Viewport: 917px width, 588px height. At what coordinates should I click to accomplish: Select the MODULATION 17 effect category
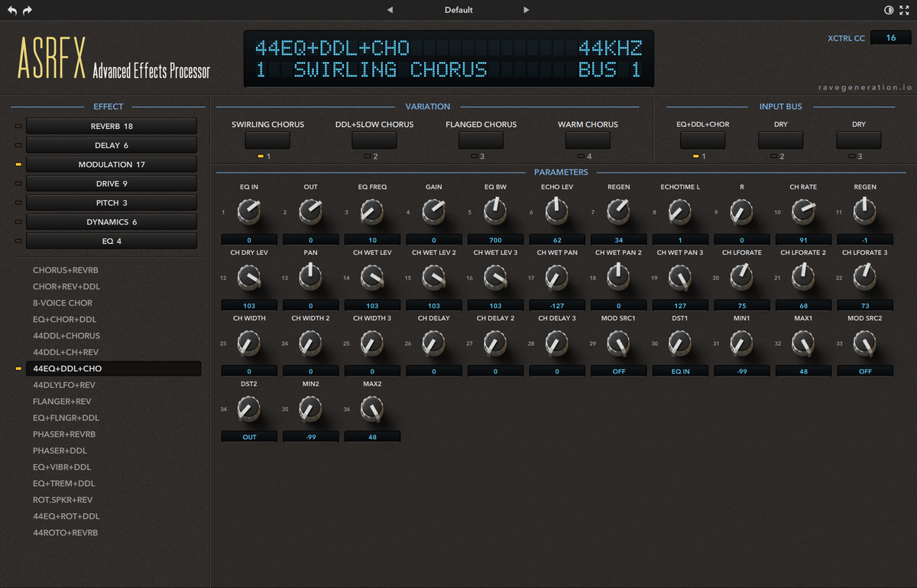(112, 164)
